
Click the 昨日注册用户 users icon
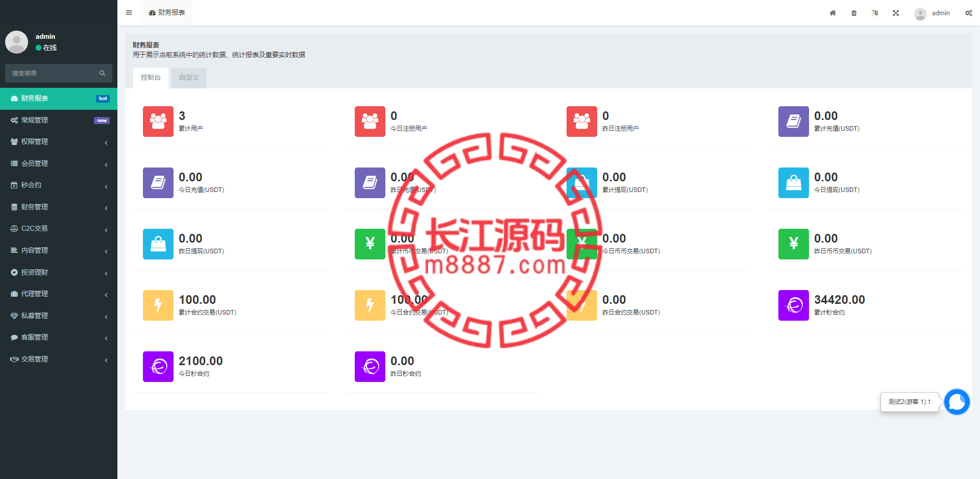[582, 122]
